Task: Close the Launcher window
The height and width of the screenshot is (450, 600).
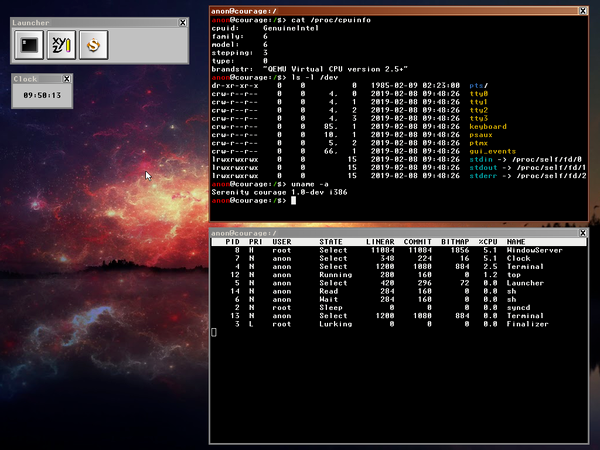Action: pos(183,23)
